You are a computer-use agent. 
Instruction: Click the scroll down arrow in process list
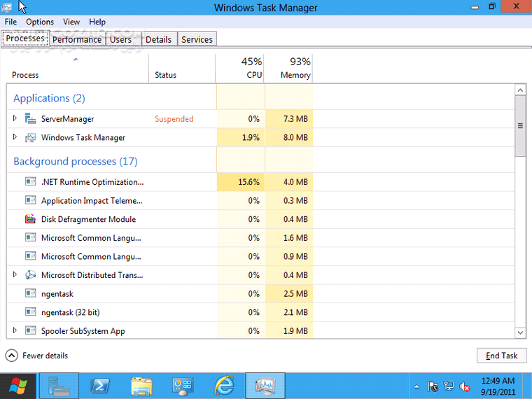click(520, 332)
